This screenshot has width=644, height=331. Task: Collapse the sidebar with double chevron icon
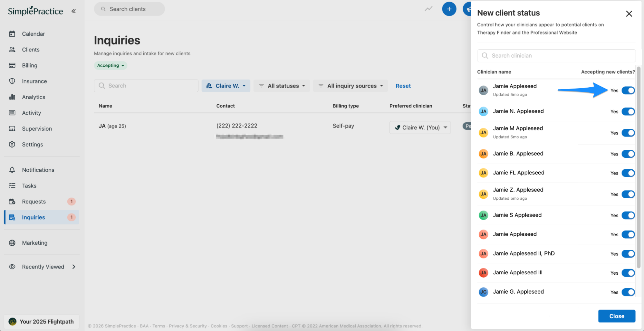tap(74, 11)
